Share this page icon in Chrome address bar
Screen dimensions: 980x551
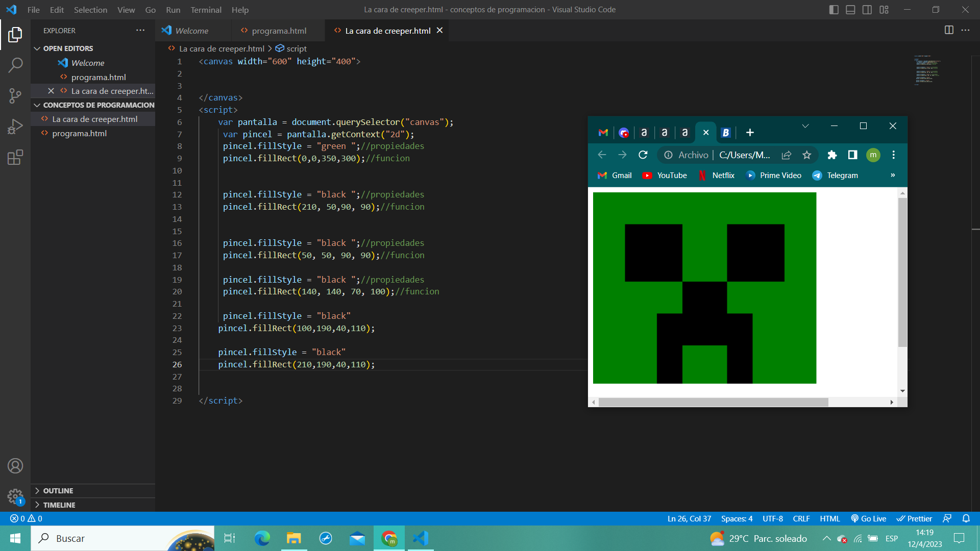click(786, 155)
